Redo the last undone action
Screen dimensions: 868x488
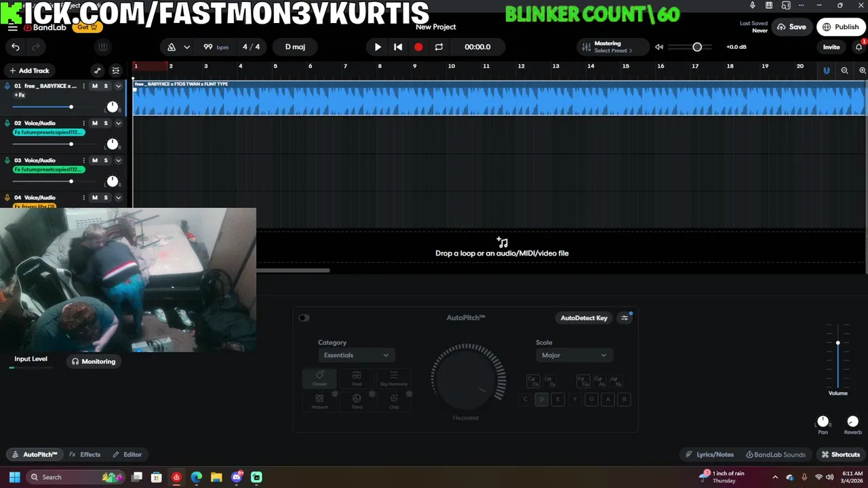click(35, 47)
